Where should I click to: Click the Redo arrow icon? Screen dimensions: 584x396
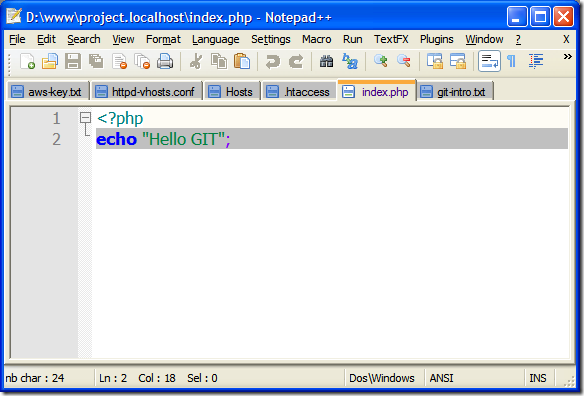(x=296, y=61)
